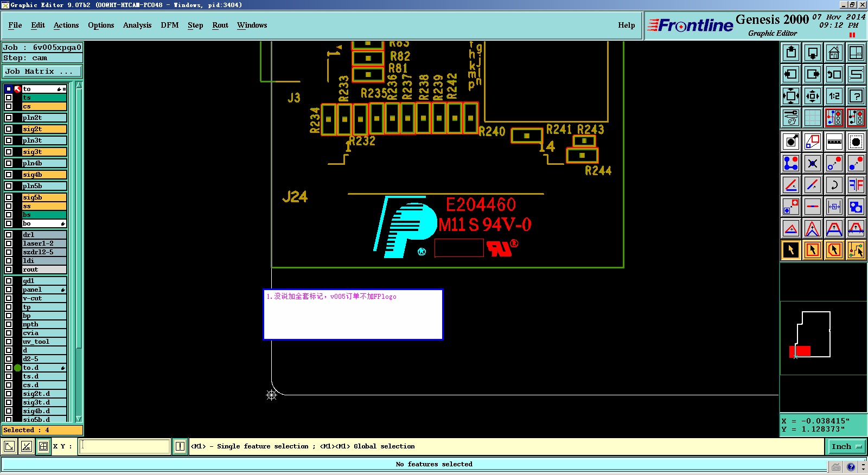Screen dimensions: 868x475
Task: Click the pan up view icon
Action: click(791, 53)
